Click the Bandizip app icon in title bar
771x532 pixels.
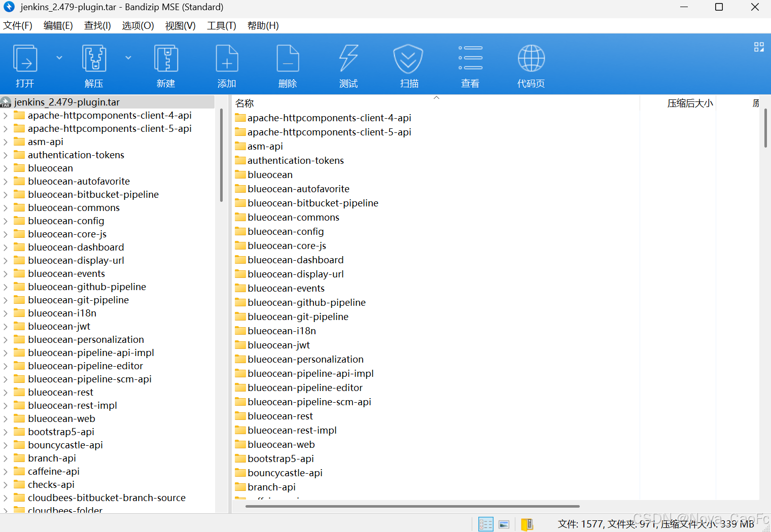(9, 7)
